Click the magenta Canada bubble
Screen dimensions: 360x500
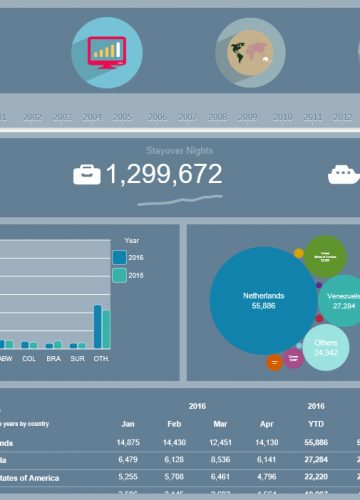pyautogui.click(x=293, y=358)
